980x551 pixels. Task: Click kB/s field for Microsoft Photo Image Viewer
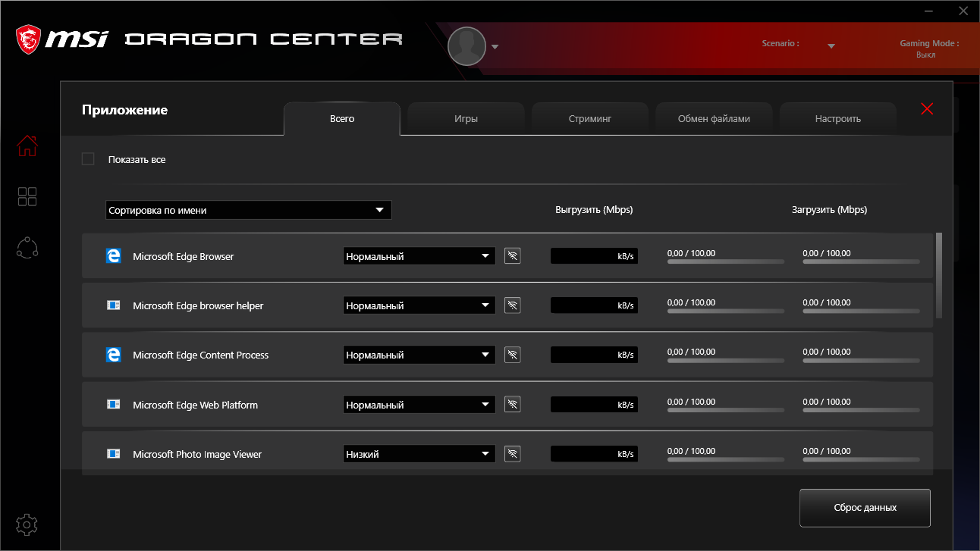point(594,454)
